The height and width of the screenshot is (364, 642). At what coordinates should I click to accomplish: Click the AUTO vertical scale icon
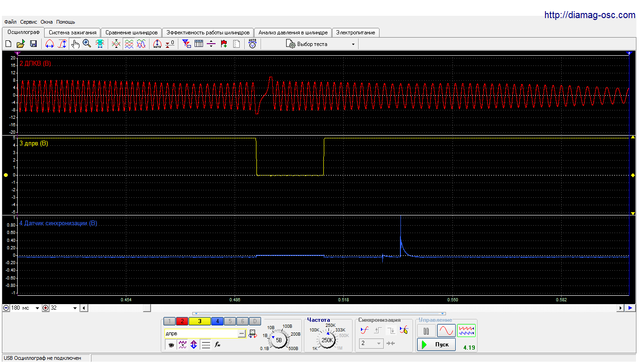157,44
